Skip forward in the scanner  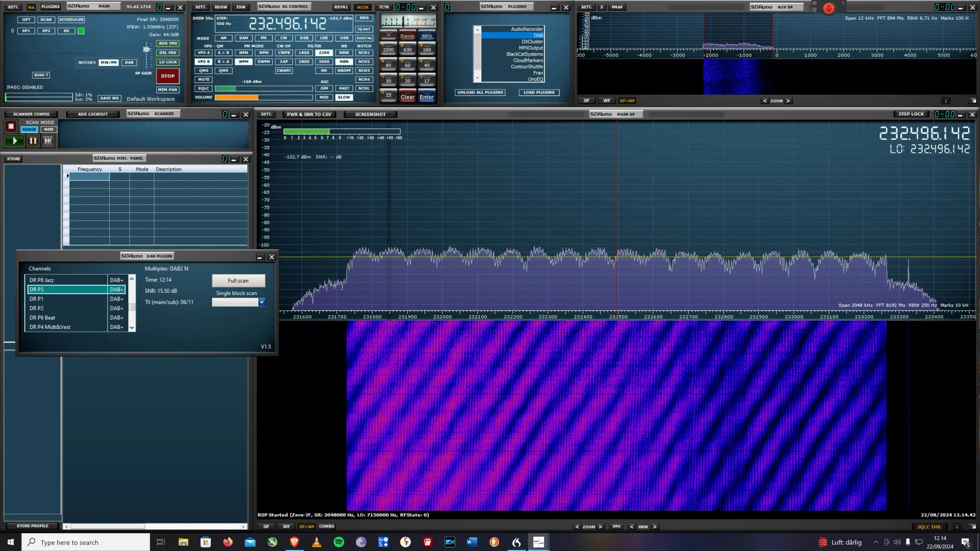[x=48, y=141]
